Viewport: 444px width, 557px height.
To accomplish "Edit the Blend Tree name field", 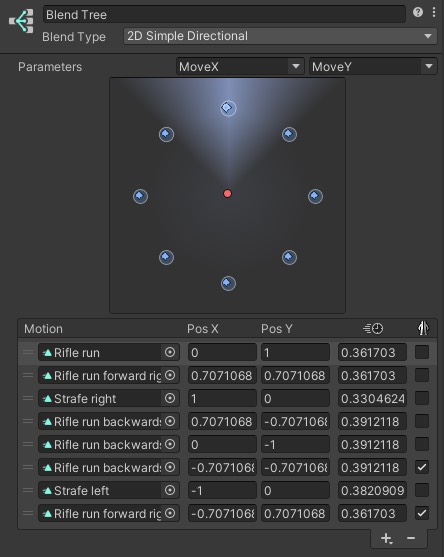I will (x=224, y=15).
